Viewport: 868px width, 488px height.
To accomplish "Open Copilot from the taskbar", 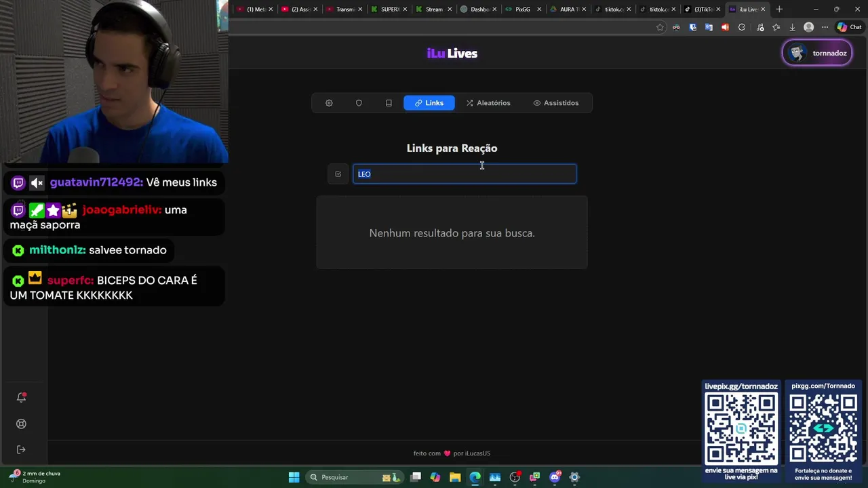I will [x=435, y=477].
